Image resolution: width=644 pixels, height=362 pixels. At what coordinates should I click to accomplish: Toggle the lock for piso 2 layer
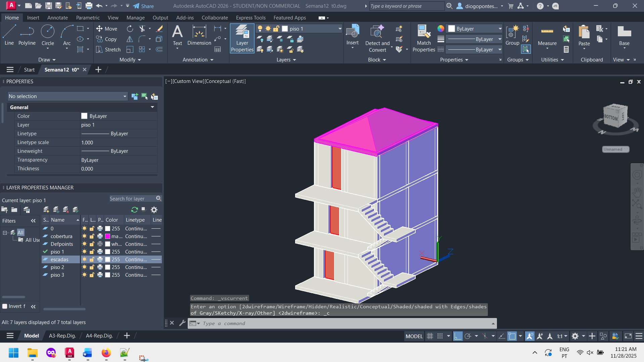92,267
